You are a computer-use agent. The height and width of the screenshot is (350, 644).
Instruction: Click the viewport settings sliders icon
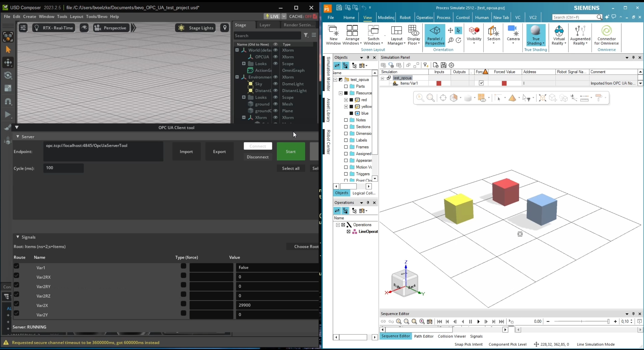tap(23, 28)
